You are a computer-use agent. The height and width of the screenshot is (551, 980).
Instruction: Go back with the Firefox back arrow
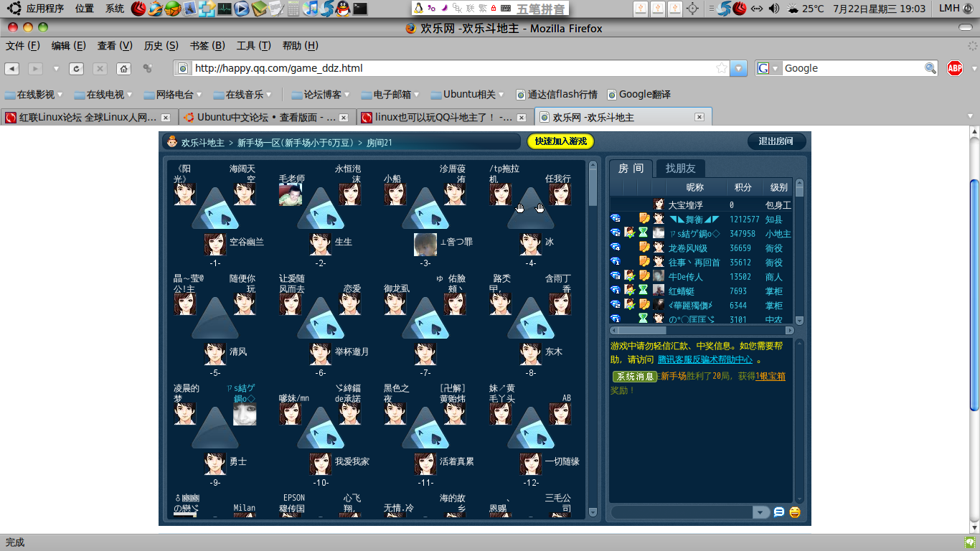[x=11, y=69]
